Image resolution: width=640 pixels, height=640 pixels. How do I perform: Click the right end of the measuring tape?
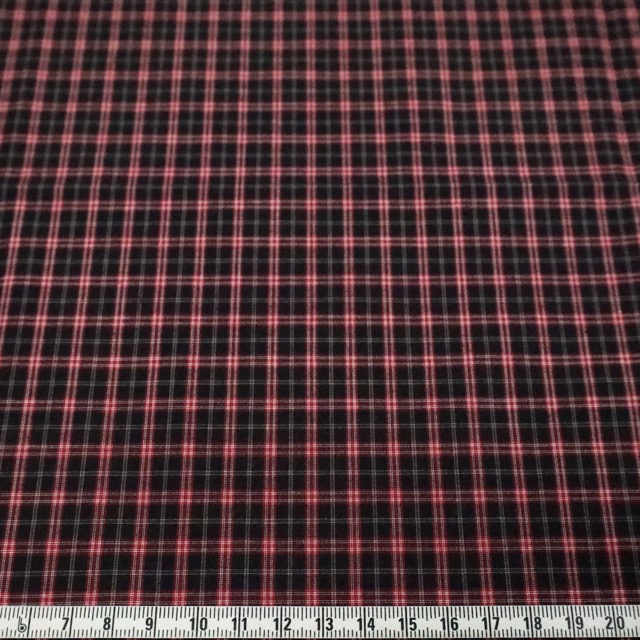click(x=636, y=622)
